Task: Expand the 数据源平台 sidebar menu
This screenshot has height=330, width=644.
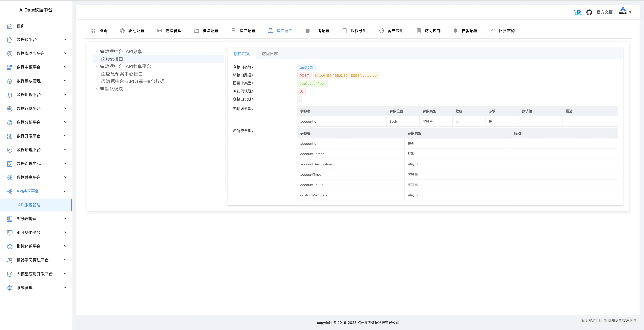Action: tap(65, 39)
